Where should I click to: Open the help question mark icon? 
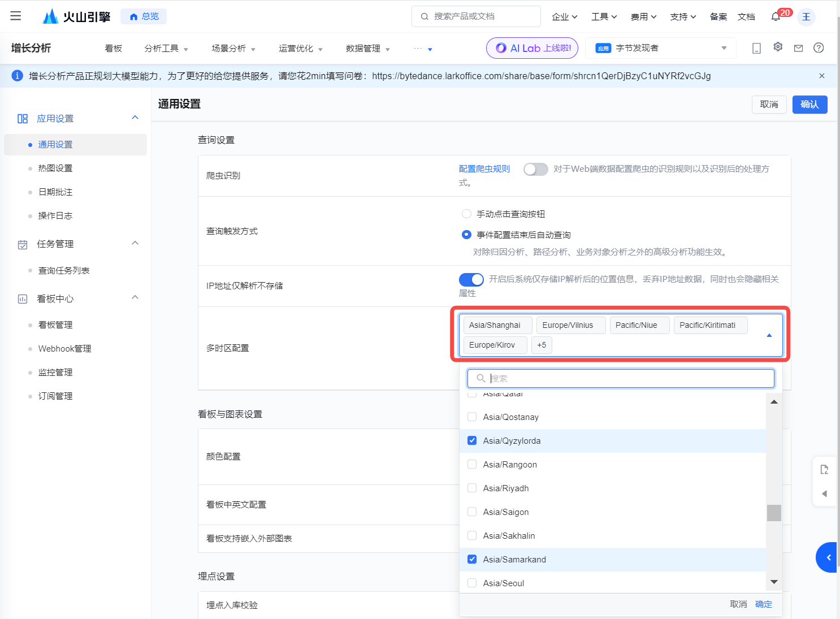coord(819,48)
